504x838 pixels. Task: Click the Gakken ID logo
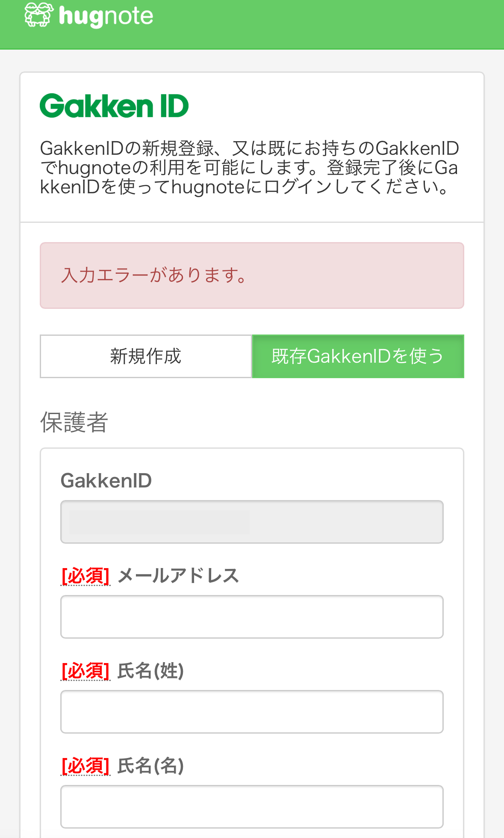[114, 106]
